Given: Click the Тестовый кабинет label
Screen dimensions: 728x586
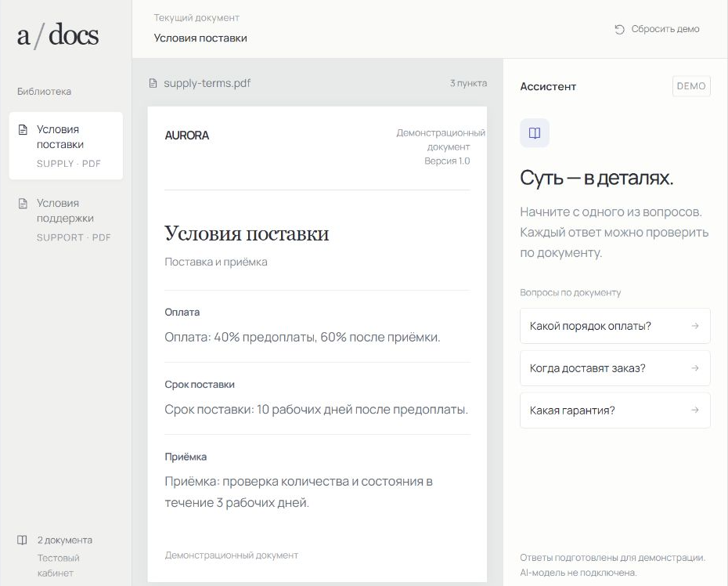Looking at the screenshot, I should coord(59,566).
